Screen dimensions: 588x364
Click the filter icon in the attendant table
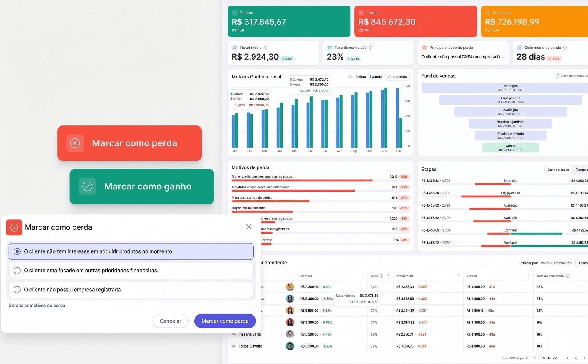coord(293,276)
